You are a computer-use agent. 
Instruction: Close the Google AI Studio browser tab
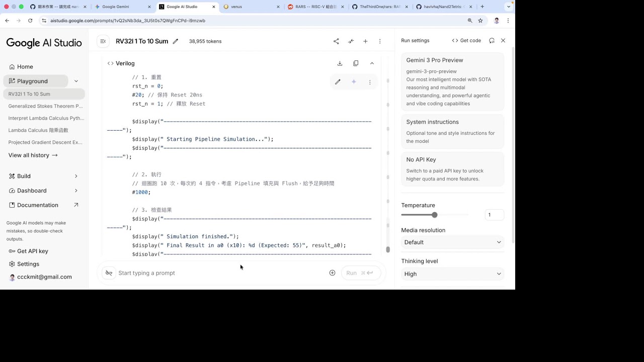tap(214, 7)
